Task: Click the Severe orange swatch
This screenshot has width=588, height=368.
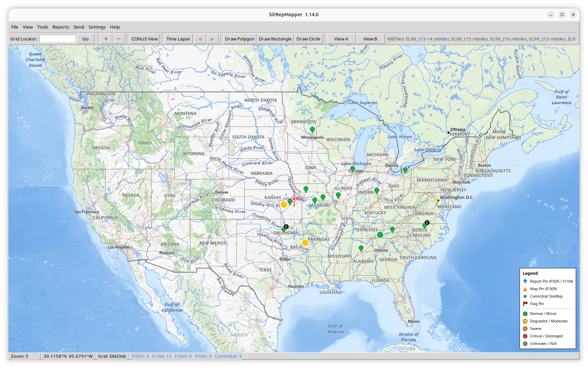Action: point(525,329)
